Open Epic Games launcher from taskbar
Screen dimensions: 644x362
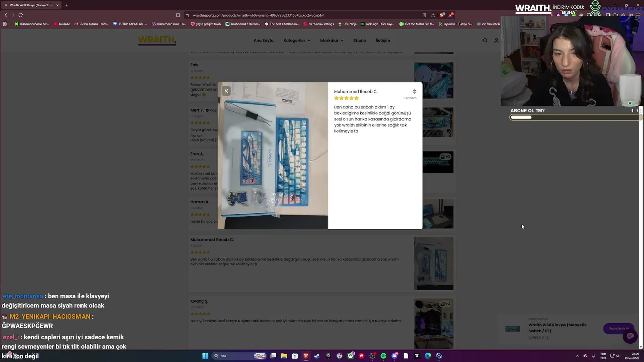[x=328, y=356]
